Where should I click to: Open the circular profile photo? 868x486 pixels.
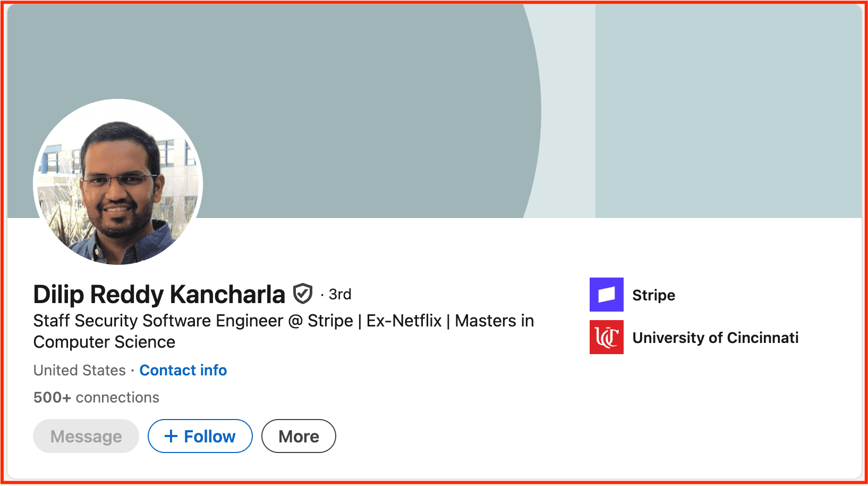tap(118, 181)
